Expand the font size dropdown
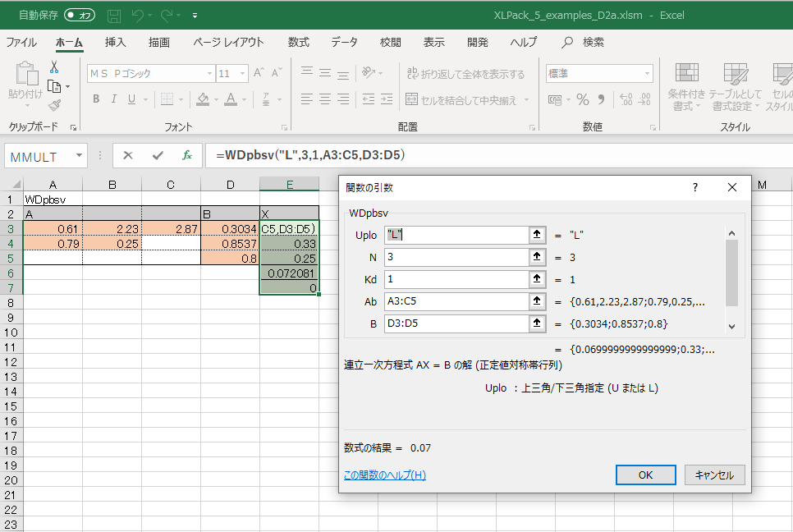Screen dimensions: 793x532 click(x=243, y=74)
